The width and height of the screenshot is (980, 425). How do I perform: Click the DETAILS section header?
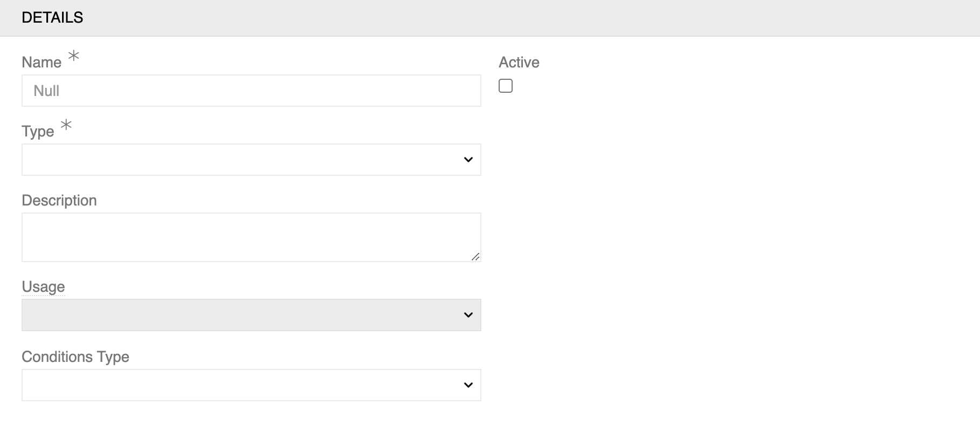[52, 17]
